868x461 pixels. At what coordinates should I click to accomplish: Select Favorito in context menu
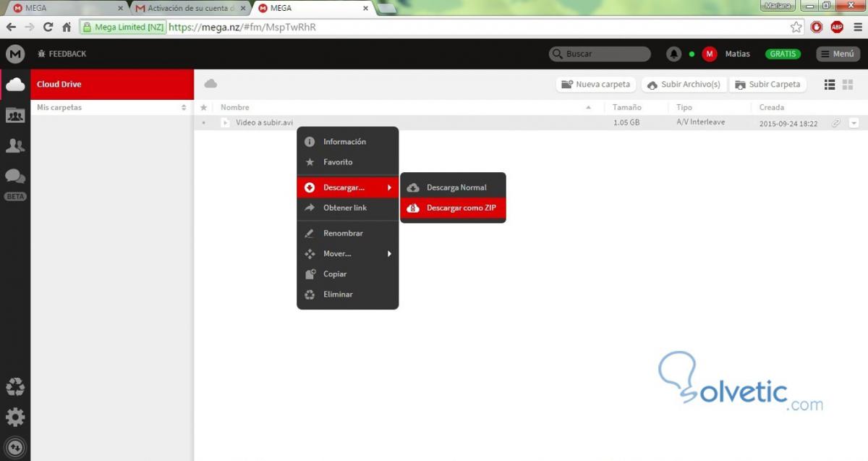[347, 162]
